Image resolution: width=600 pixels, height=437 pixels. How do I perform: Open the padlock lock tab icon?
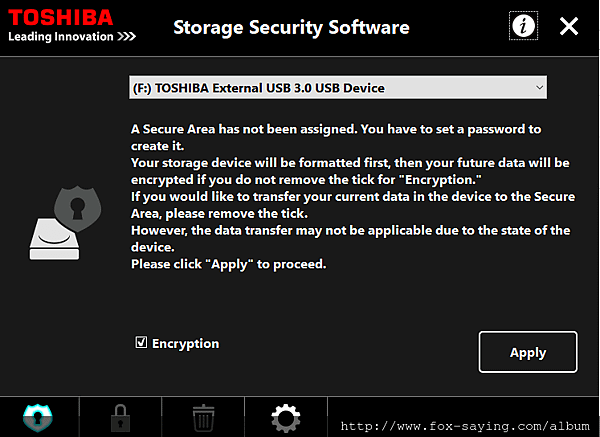120,418
